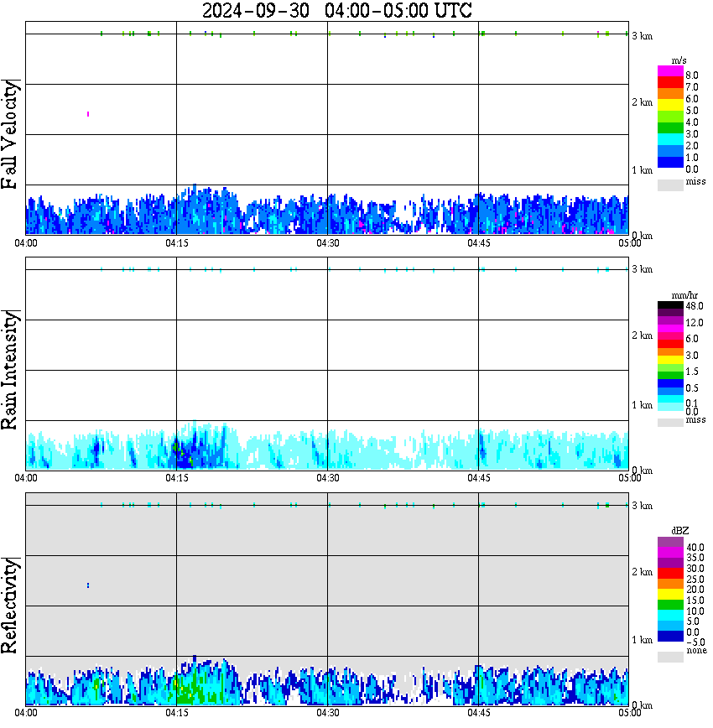
Task: Click the grey 'none' swatch in Reflectivity legend
Action: click(670, 657)
